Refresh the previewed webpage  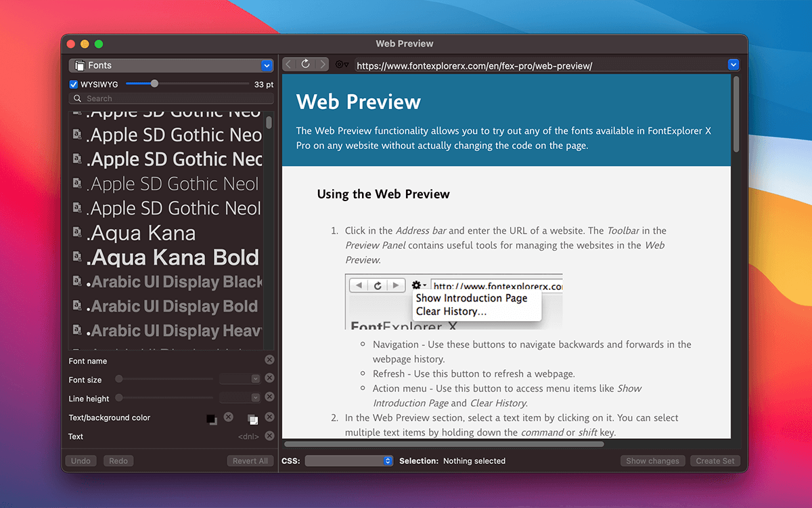306,64
